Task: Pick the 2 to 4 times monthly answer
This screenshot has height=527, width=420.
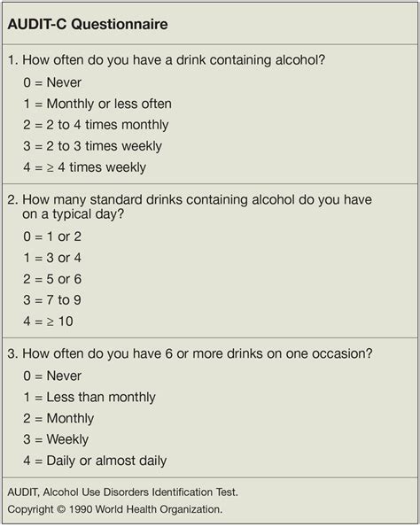Action: pos(96,125)
